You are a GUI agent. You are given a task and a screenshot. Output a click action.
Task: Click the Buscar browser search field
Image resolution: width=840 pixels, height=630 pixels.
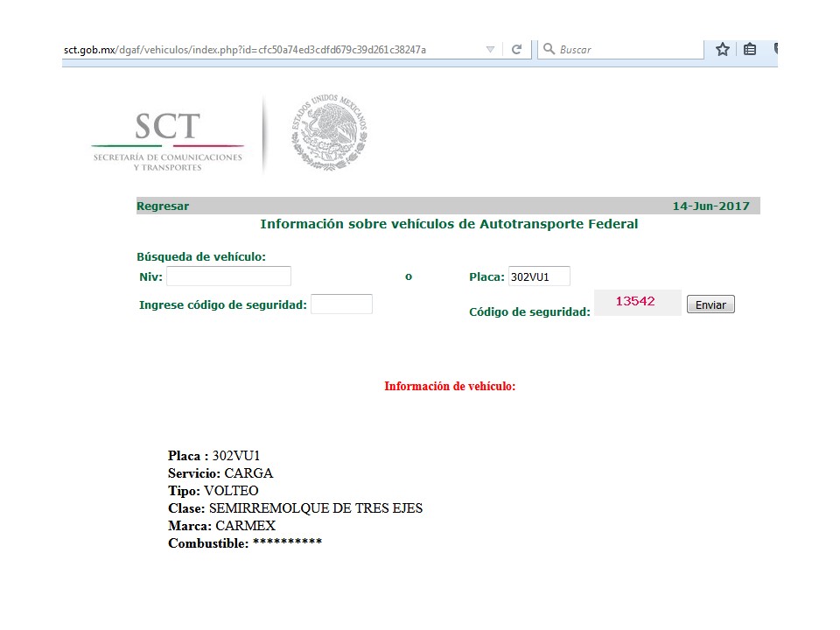coord(628,50)
